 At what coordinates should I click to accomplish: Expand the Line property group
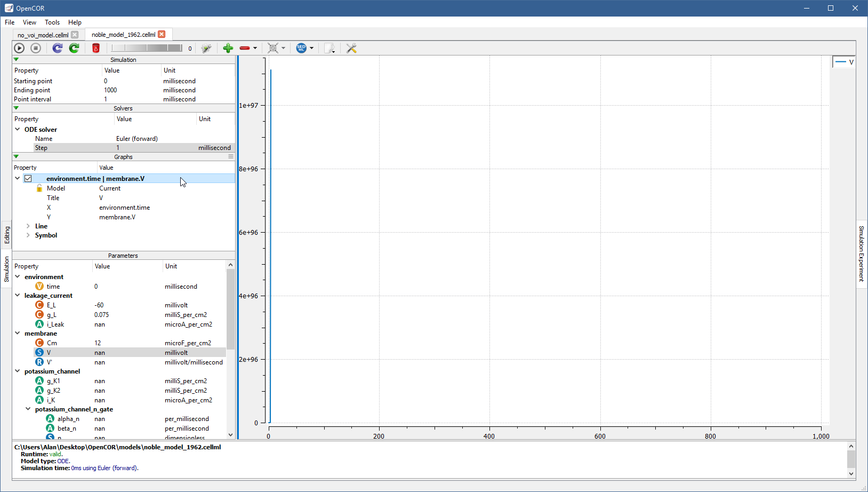(28, 226)
